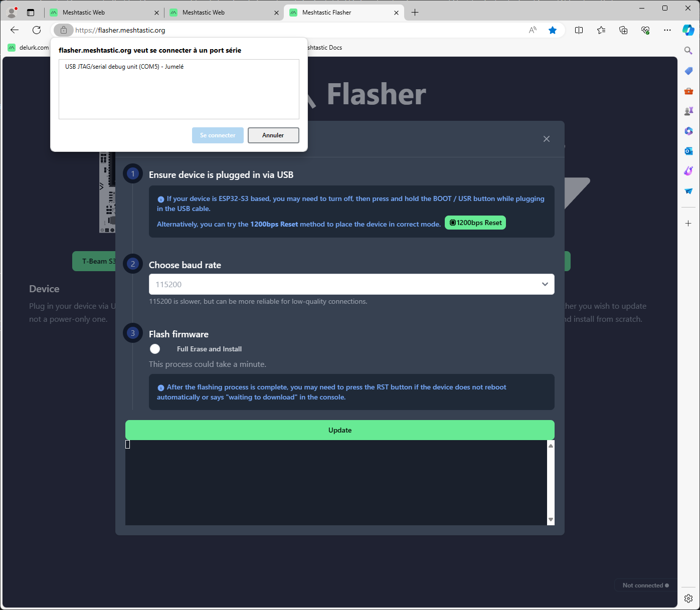Add a sidebar app with plus icon

(x=688, y=223)
